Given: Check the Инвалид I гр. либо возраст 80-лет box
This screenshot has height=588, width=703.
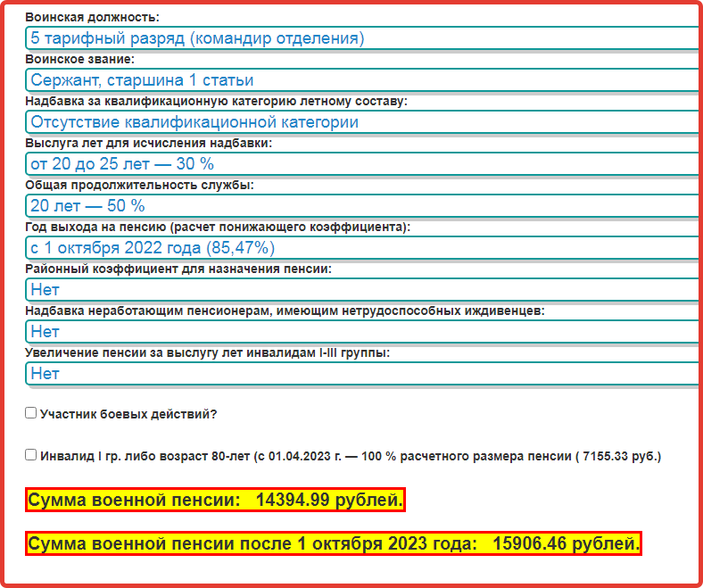Looking at the screenshot, I should [x=30, y=455].
